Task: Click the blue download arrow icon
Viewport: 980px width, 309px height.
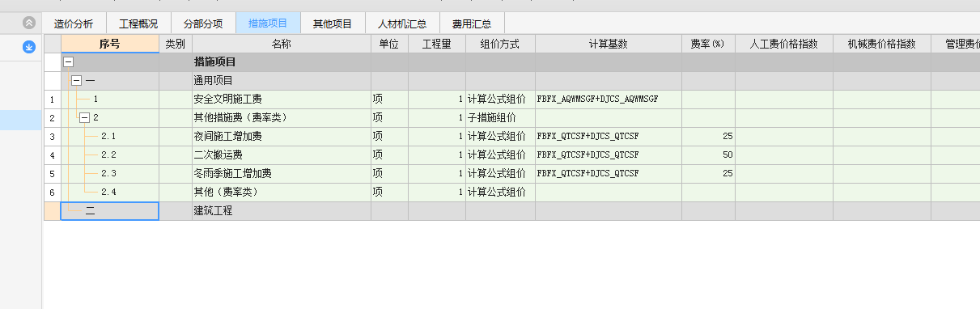Action: coord(29,48)
